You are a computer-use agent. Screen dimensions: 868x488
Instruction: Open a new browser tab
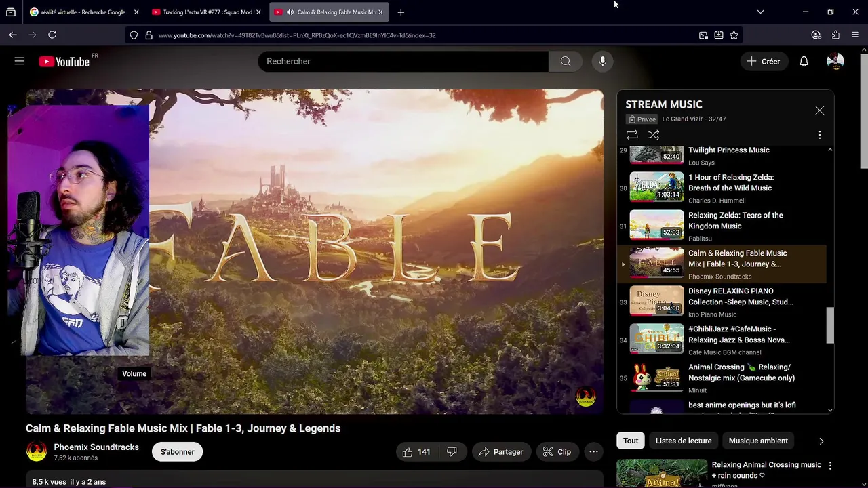401,12
